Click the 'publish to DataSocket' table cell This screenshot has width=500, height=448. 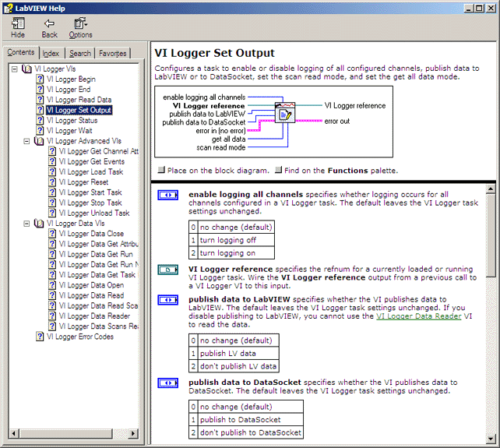pos(251,420)
